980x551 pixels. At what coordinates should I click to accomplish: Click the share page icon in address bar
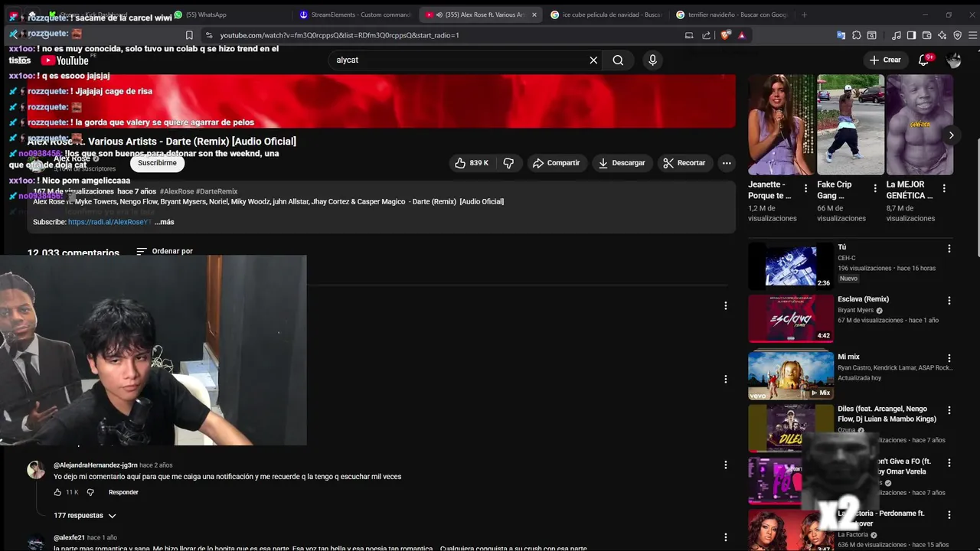pyautogui.click(x=706, y=35)
